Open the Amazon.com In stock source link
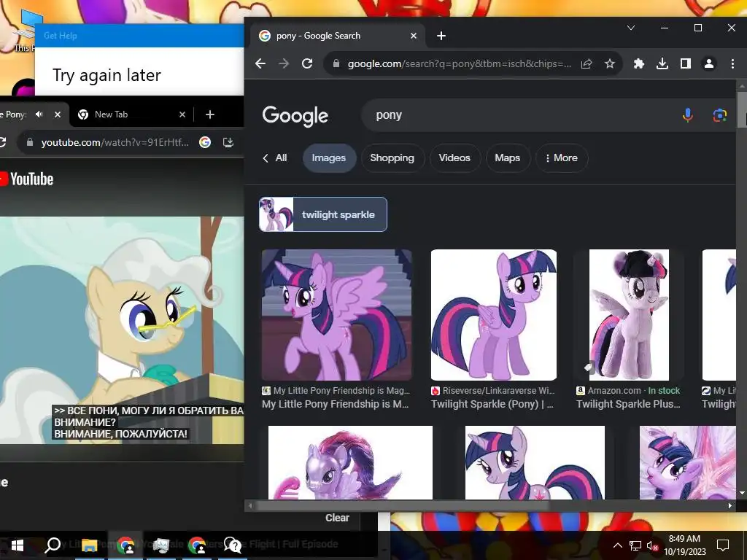The width and height of the screenshot is (747, 560). point(628,391)
